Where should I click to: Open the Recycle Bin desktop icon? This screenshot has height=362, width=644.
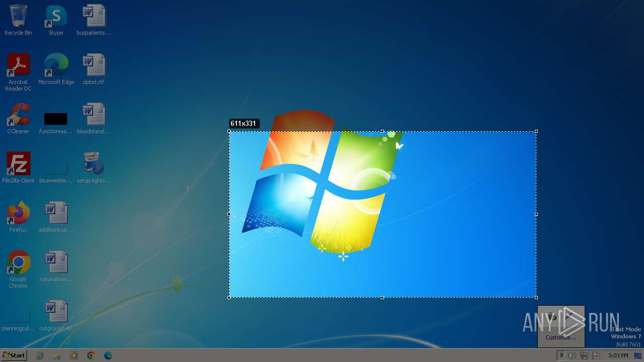pos(18,16)
